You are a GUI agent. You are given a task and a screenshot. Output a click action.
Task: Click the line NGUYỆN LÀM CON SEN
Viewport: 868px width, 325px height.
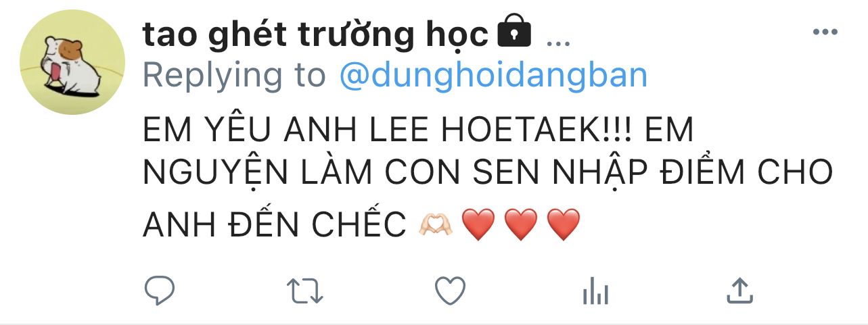tap(488, 173)
